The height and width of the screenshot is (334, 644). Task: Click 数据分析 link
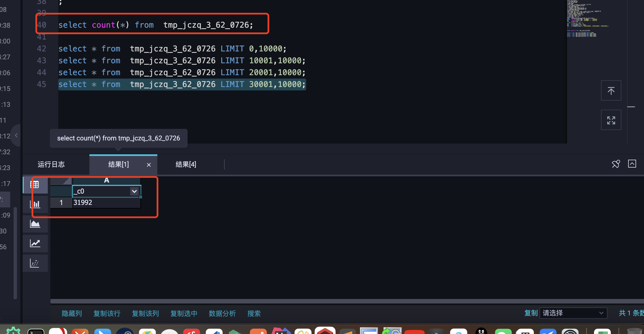pos(222,313)
